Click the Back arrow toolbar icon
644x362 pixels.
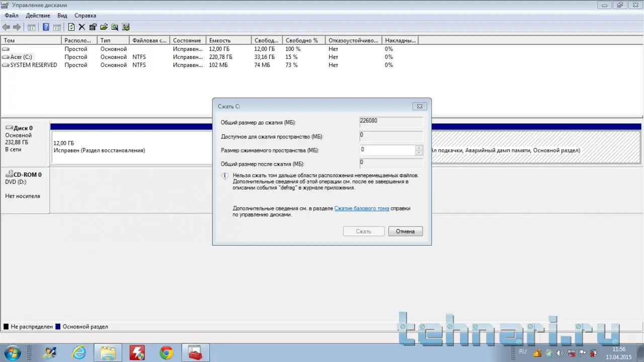6,27
